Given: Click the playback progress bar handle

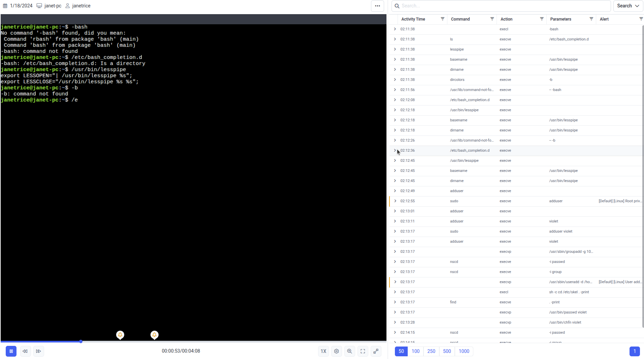Looking at the screenshot, I should [x=81, y=341].
